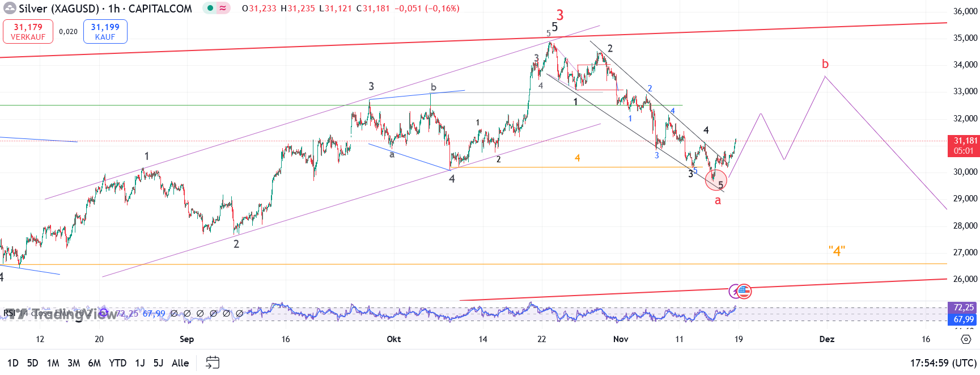Image resolution: width=980 pixels, height=375 pixels.
Task: Select the 5D time range
Action: point(33,363)
